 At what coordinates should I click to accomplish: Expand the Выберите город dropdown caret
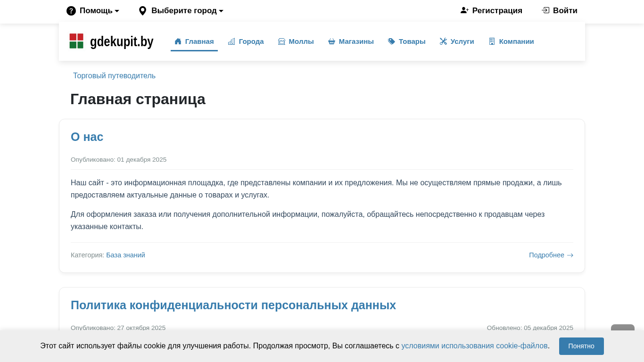point(221,11)
